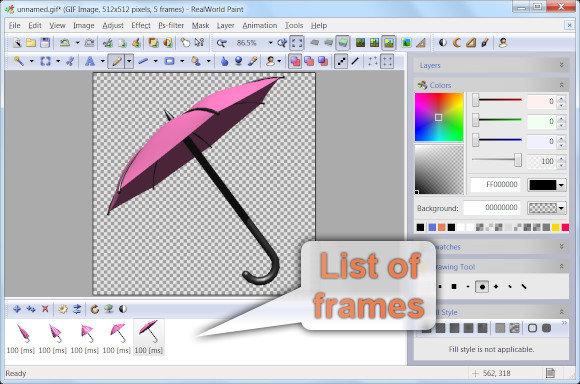Select the large square brush tip
The image size is (580, 384).
tap(454, 287)
